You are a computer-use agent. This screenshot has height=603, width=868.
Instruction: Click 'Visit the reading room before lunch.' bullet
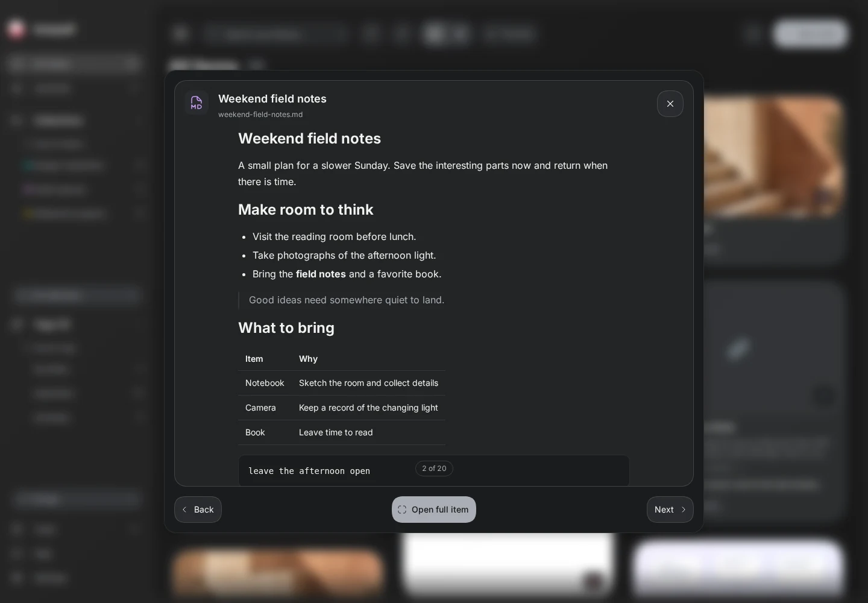tap(334, 237)
